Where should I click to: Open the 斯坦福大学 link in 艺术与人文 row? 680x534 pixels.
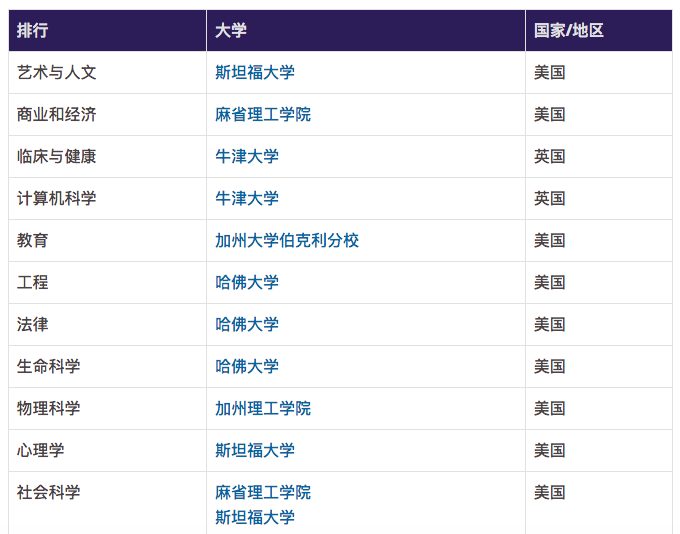click(x=255, y=72)
